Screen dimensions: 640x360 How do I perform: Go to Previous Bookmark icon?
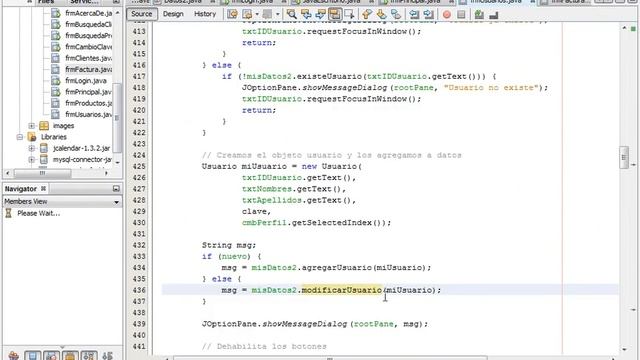point(367,15)
